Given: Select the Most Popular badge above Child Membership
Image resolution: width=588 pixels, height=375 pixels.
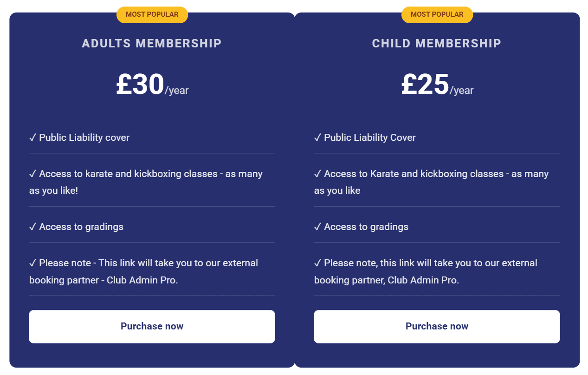Looking at the screenshot, I should tap(437, 14).
